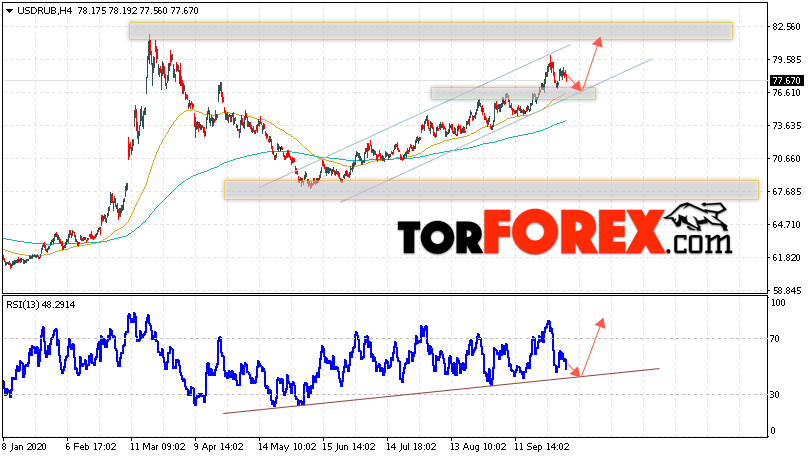The image size is (808, 458).
Task: Click the 11 Mar 09:02 date label
Action: coord(158,447)
